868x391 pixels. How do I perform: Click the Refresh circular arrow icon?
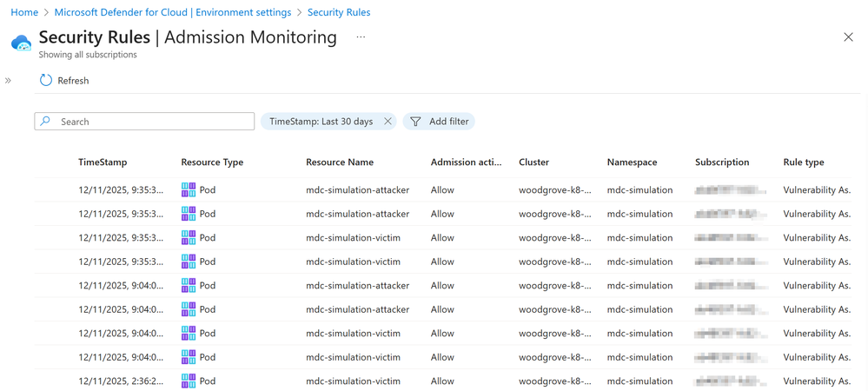(46, 81)
